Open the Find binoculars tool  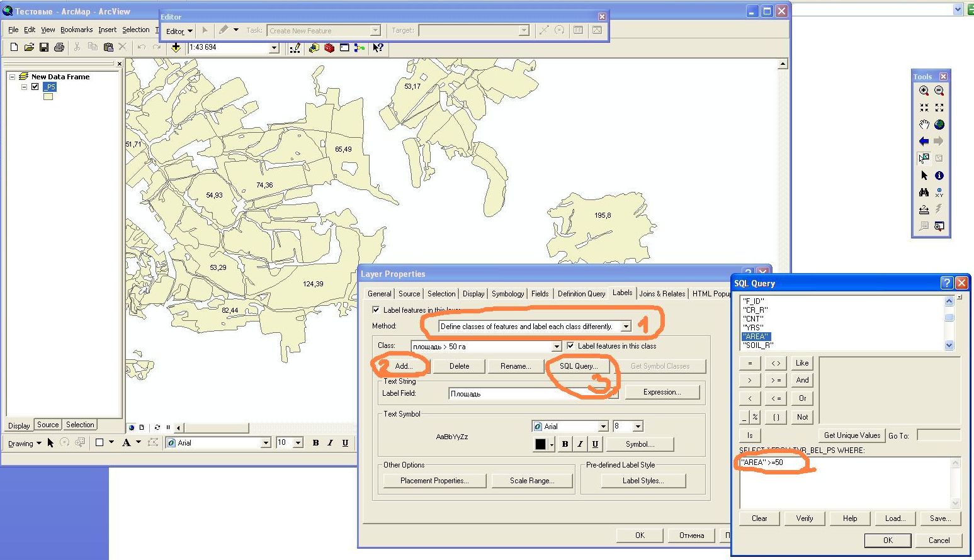[x=924, y=193]
